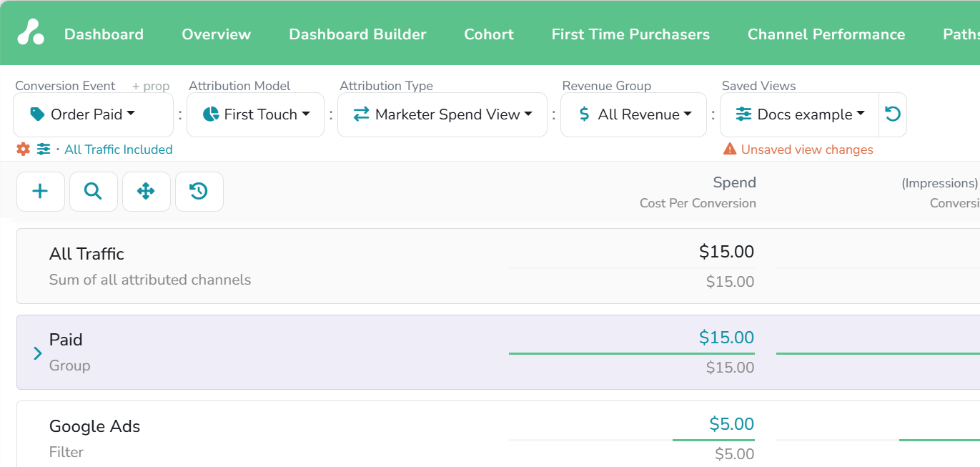The width and height of the screenshot is (980, 467).
Task: Click 'Sum of all attributed channels' text
Action: (x=150, y=280)
